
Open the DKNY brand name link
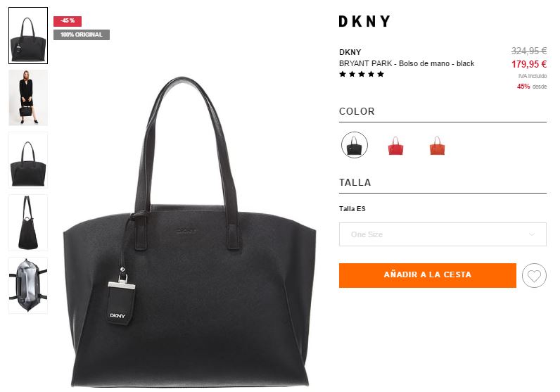coord(350,52)
